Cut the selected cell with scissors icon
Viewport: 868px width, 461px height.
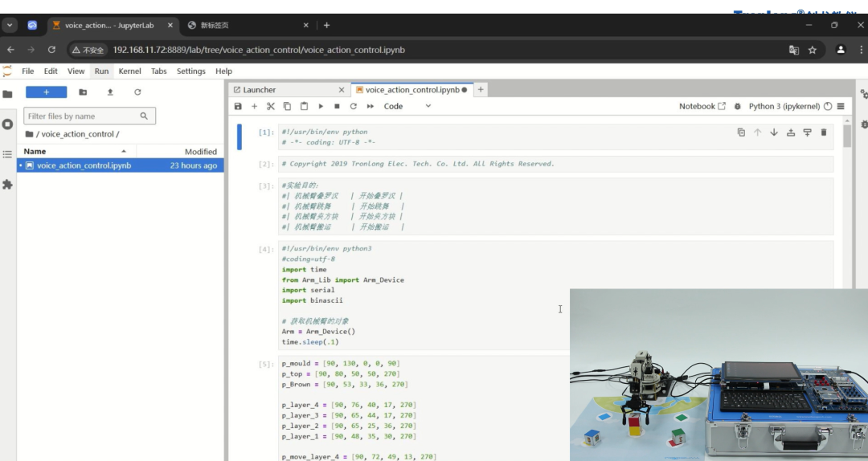tap(271, 106)
